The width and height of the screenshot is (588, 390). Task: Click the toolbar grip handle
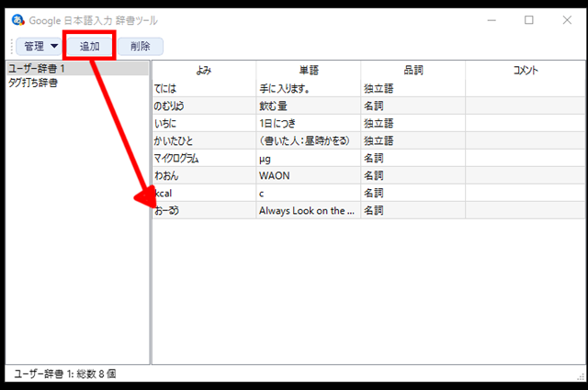coord(12,47)
